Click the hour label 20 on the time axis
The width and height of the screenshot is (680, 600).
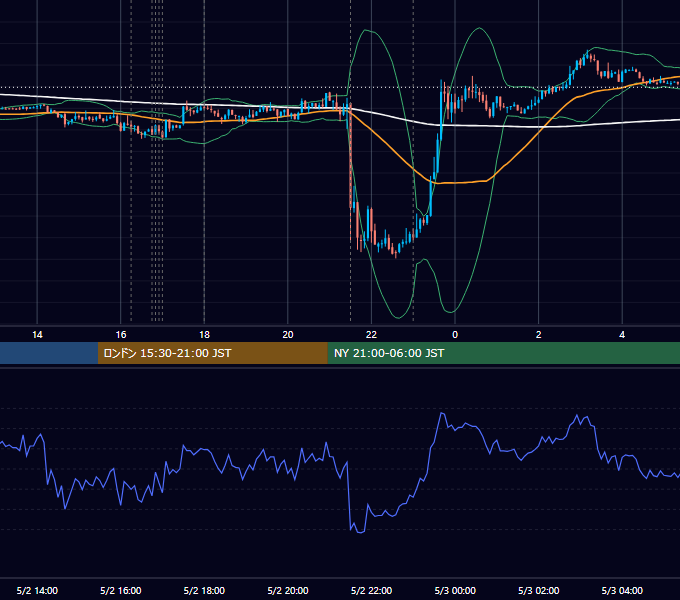[x=288, y=335]
